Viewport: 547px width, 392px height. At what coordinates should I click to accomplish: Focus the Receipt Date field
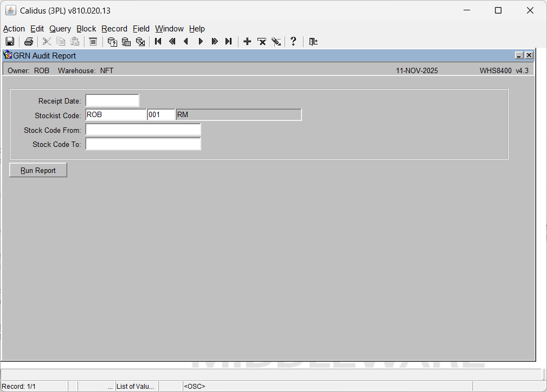112,101
